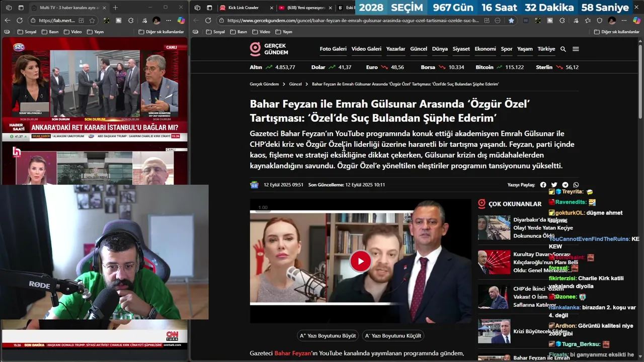Open Copilot in Gerçek Gündem window
The height and width of the screenshot is (362, 644).
[x=637, y=21]
